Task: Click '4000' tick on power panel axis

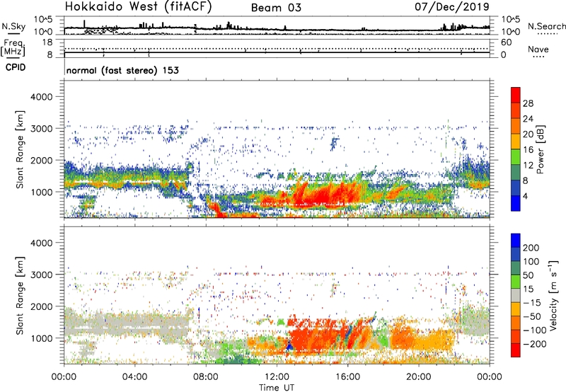Action: tap(42, 97)
